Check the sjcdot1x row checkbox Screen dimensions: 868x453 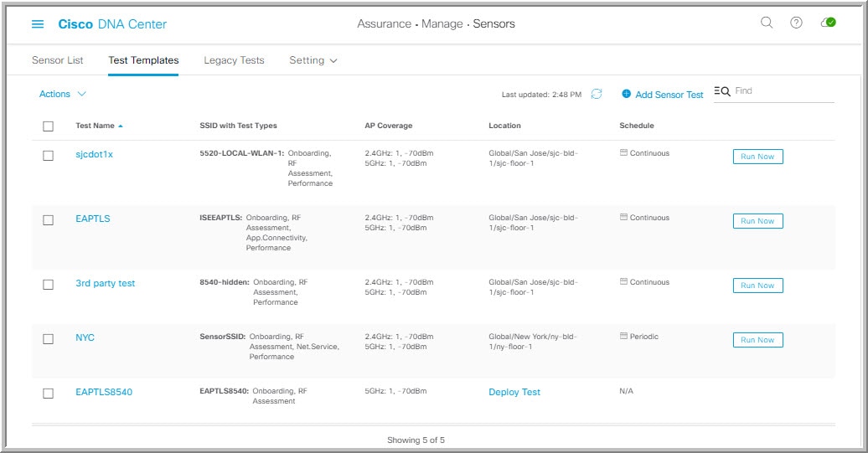point(48,156)
